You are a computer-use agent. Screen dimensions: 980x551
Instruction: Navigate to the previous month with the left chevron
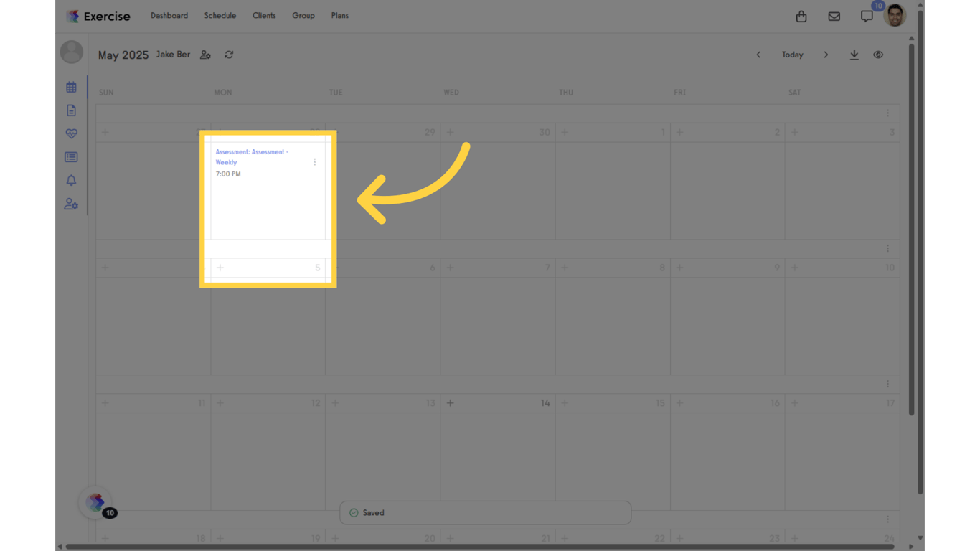758,55
